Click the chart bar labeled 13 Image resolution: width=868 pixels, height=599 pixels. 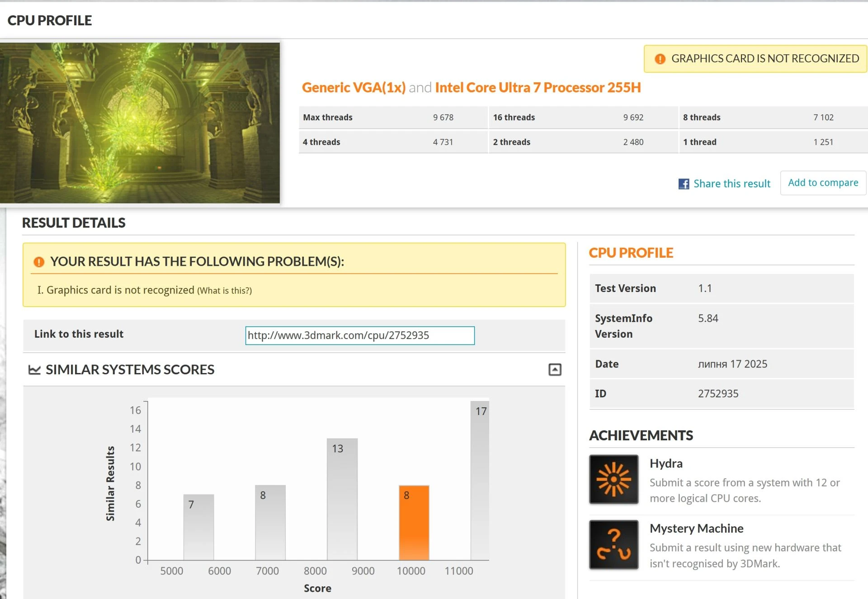click(342, 499)
